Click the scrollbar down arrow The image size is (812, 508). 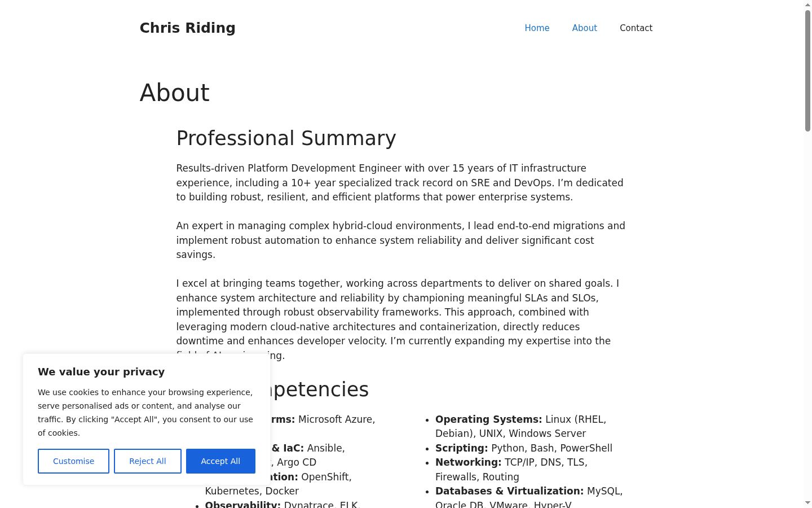point(807,503)
